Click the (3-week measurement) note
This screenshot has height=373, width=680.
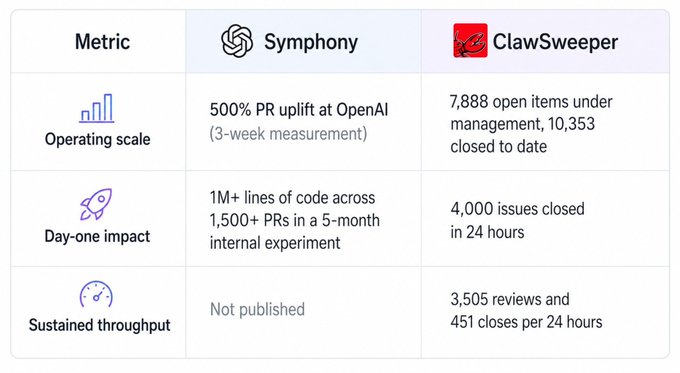pos(288,134)
